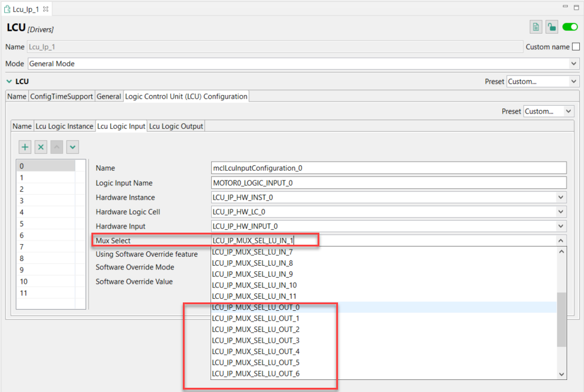The width and height of the screenshot is (584, 392).
Task: Open the Mode dropdown showing General Mode
Action: [x=575, y=63]
